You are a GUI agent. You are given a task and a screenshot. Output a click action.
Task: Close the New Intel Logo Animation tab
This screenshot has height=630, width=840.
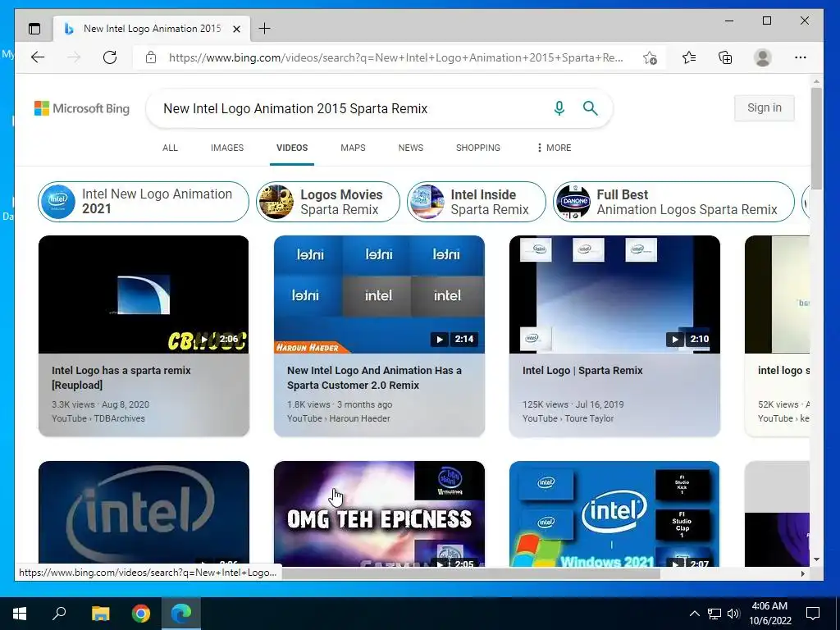coord(236,29)
